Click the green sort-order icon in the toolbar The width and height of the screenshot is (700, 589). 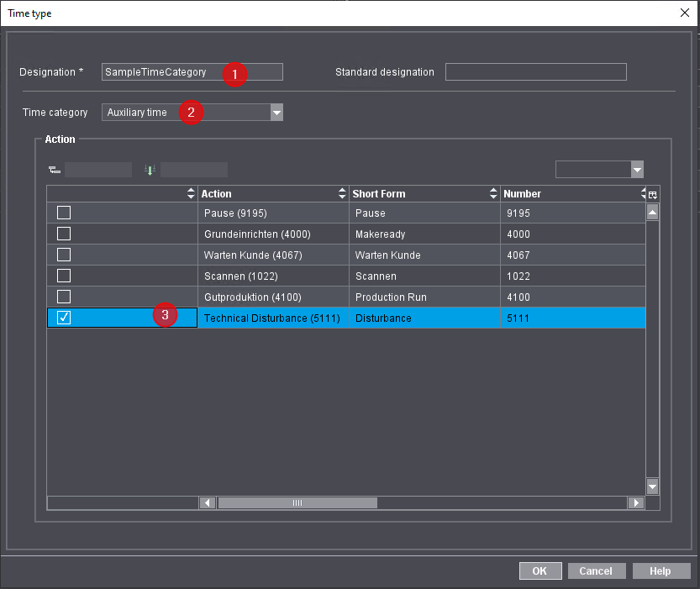click(x=150, y=169)
